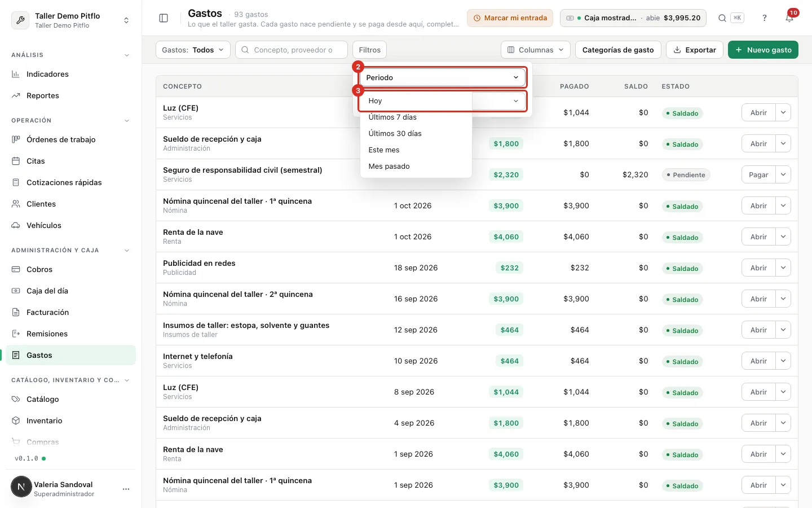Viewport: 812px width, 508px height.
Task: Select Últimos 7 días option
Action: point(416,117)
